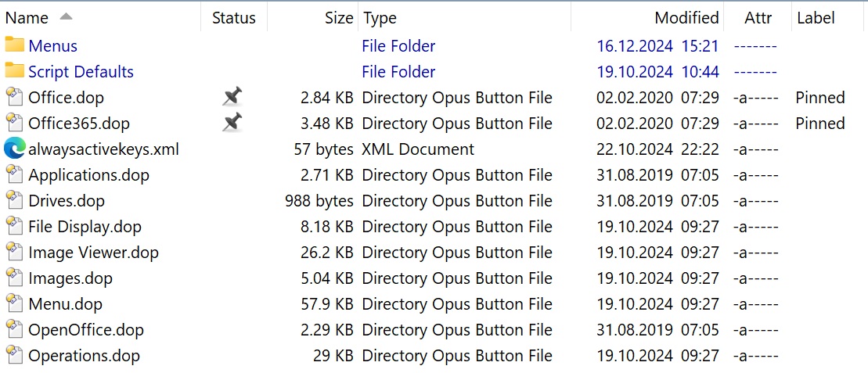Click the sort arrow in Name header
This screenshot has width=868, height=373.
coord(66,16)
